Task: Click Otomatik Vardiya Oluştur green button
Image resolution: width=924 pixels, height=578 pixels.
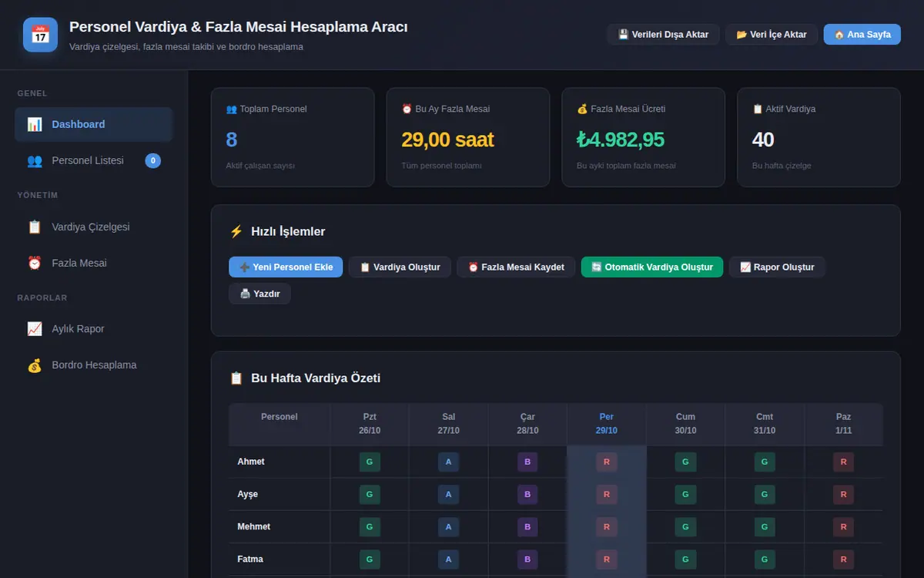Action: coord(652,267)
